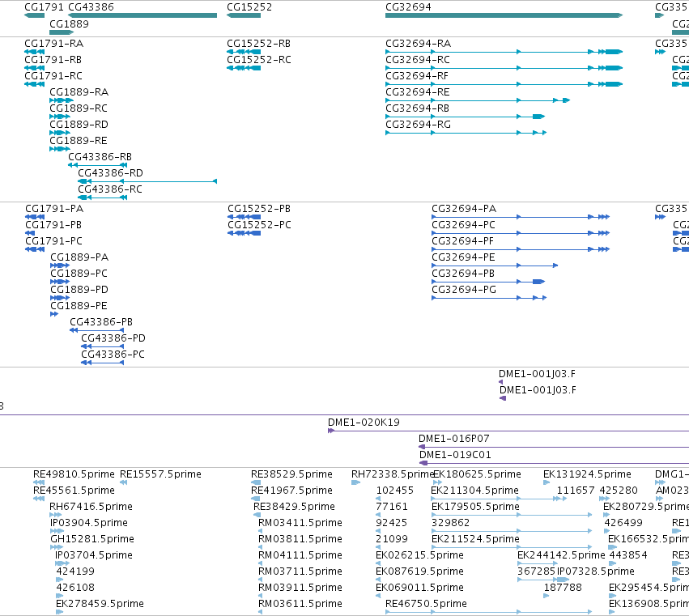This screenshot has width=689, height=616.
Task: Select transcript CG43386-RB
Action: tap(100, 157)
